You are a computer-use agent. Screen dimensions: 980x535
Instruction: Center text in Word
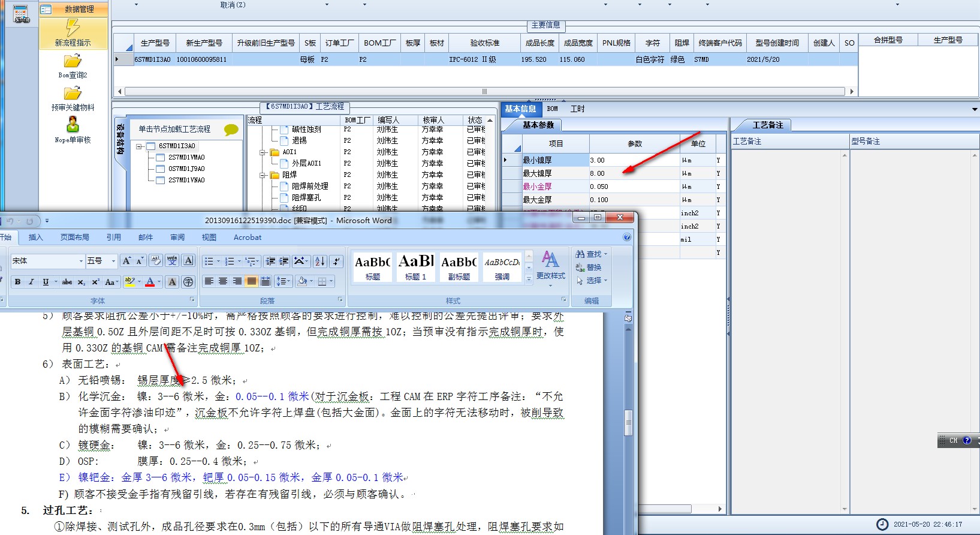(x=223, y=281)
